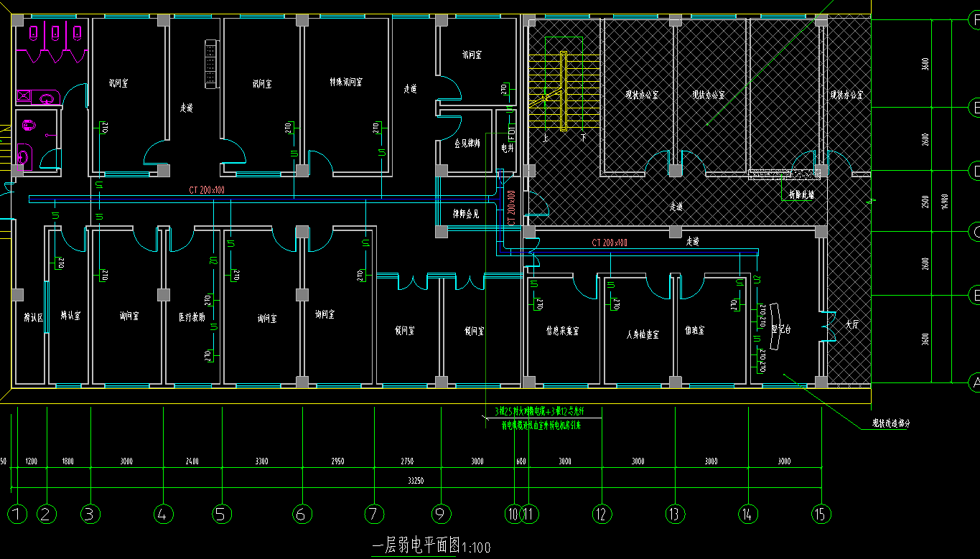Screen dimensions: 980x559
Task: Click the 600 dimension value
Action: [521, 461]
